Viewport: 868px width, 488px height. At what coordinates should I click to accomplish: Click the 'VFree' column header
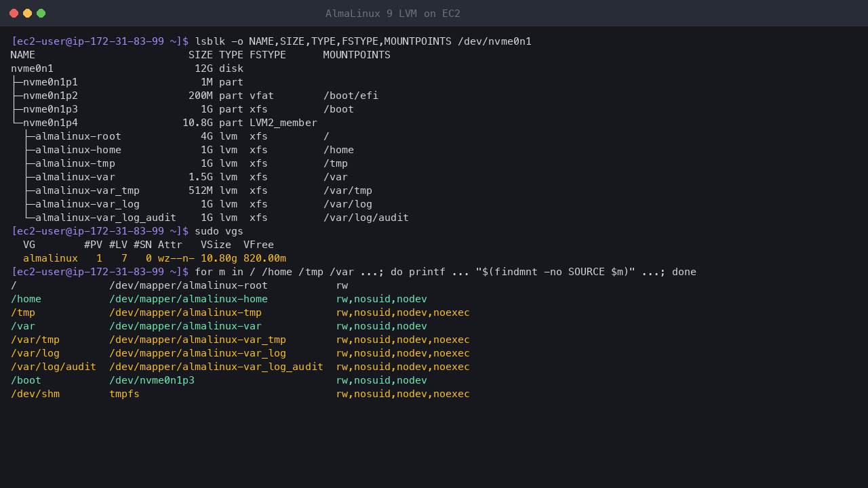(258, 245)
